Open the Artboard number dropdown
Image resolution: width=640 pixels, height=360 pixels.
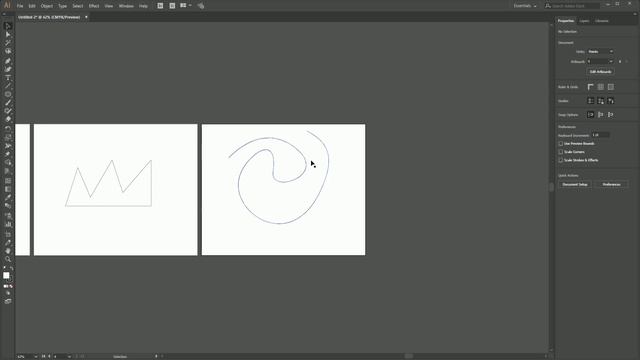point(600,62)
